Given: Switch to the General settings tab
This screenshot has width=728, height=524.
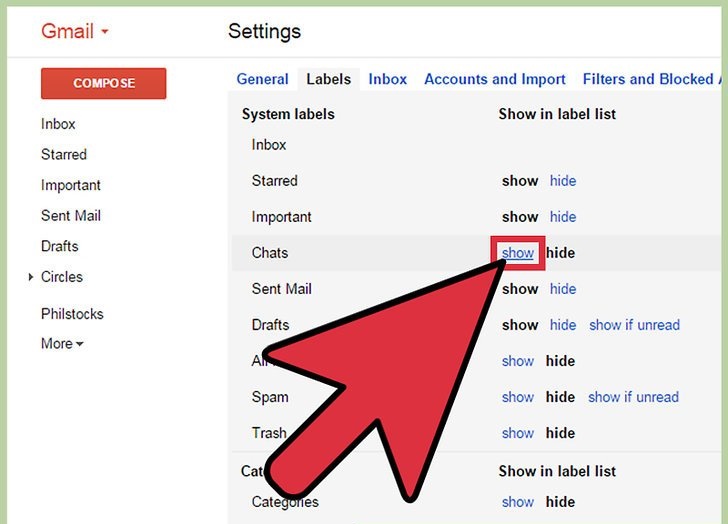Looking at the screenshot, I should pos(262,79).
